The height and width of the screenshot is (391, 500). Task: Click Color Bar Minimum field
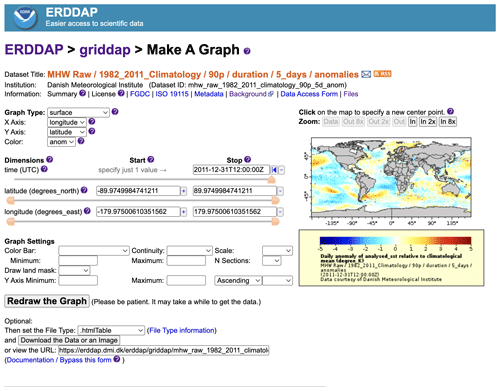click(x=78, y=261)
